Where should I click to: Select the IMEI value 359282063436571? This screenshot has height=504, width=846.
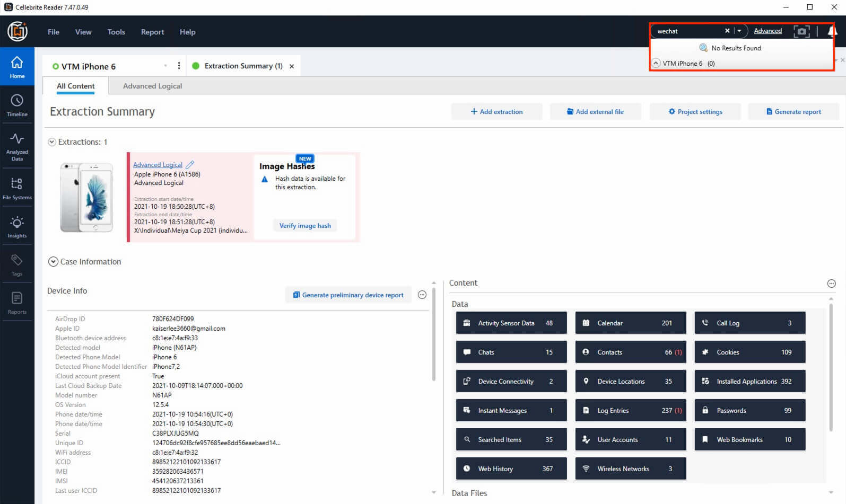[178, 472]
